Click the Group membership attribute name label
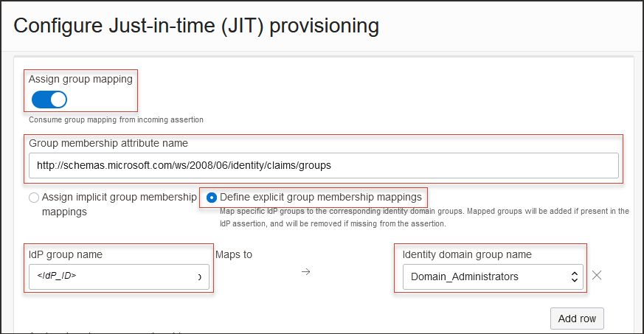The image size is (644, 334). [x=108, y=143]
